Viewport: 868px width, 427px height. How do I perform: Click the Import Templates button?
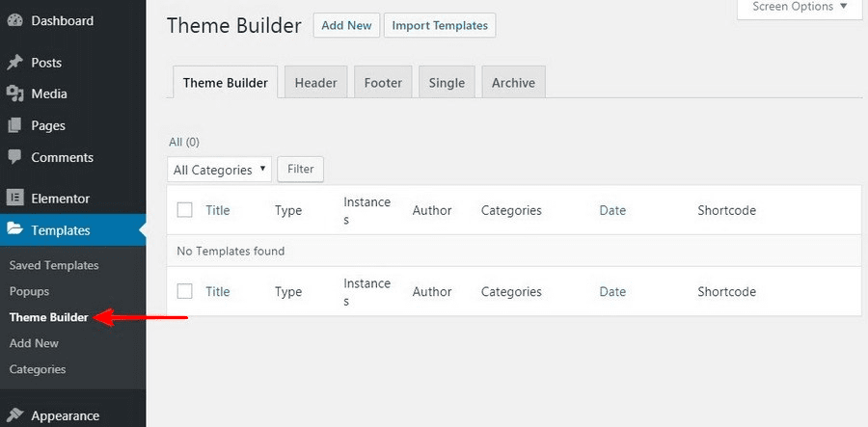coord(440,25)
